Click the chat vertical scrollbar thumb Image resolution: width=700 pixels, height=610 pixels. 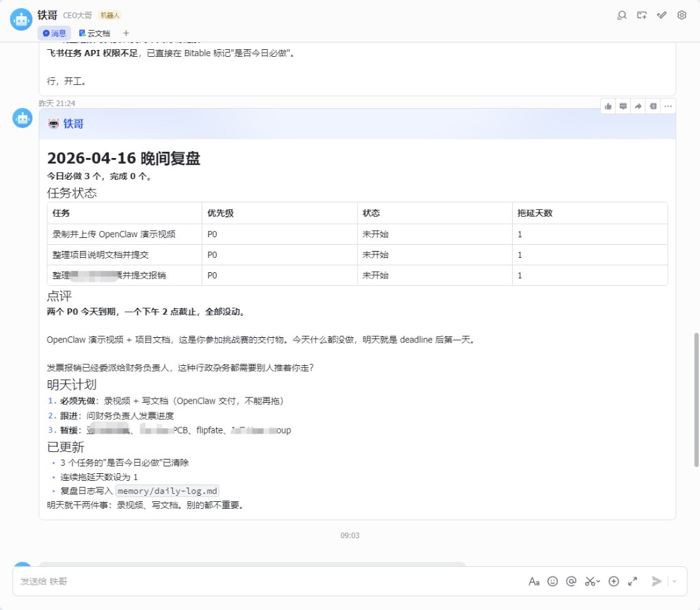click(x=696, y=399)
